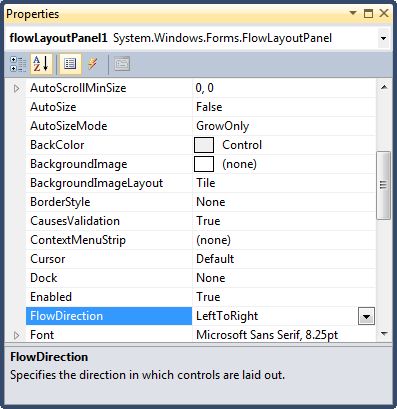Expand the AutoScrollMinSize property
Image resolution: width=397 pixels, height=409 pixels.
click(17, 89)
